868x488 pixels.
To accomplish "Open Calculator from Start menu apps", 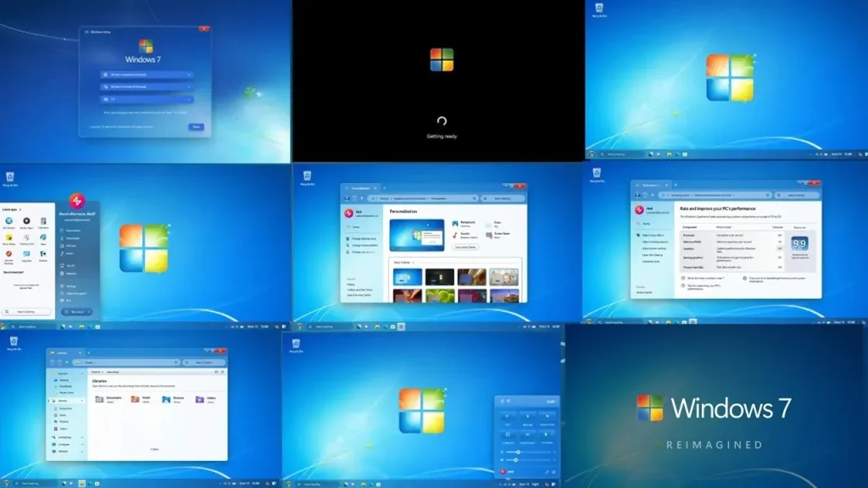I will (43, 223).
